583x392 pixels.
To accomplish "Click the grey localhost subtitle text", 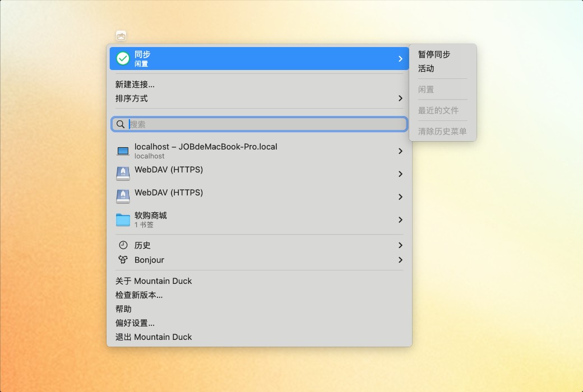I will coord(149,156).
